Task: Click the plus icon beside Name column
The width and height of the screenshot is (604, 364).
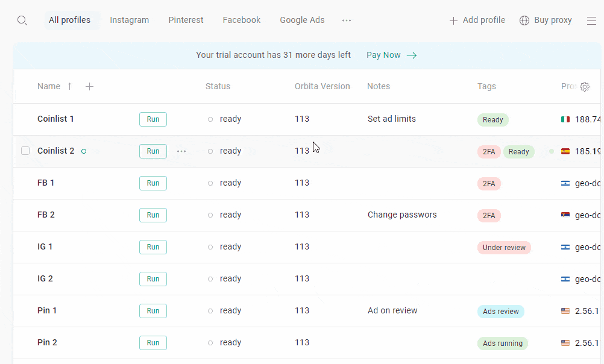Action: point(89,87)
